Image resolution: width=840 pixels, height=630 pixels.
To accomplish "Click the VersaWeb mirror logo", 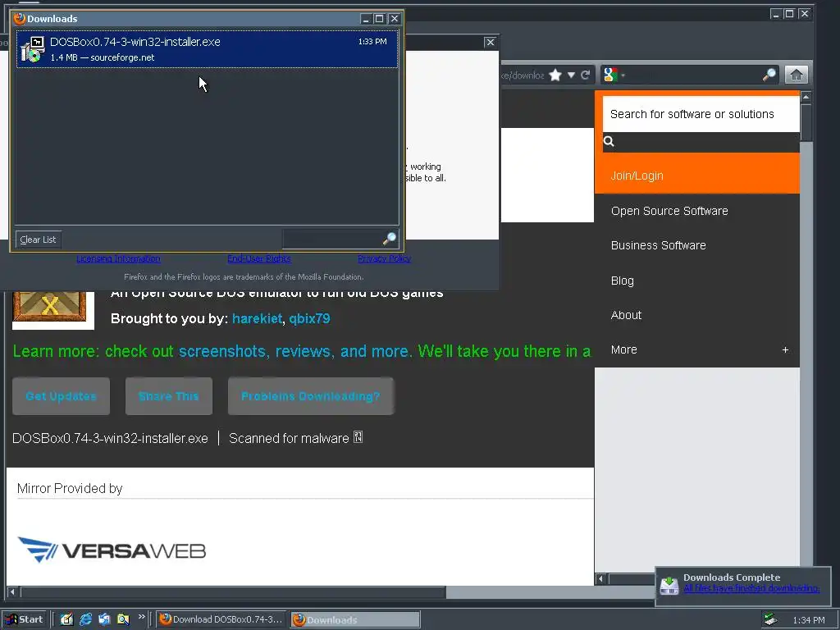I will 112,550.
